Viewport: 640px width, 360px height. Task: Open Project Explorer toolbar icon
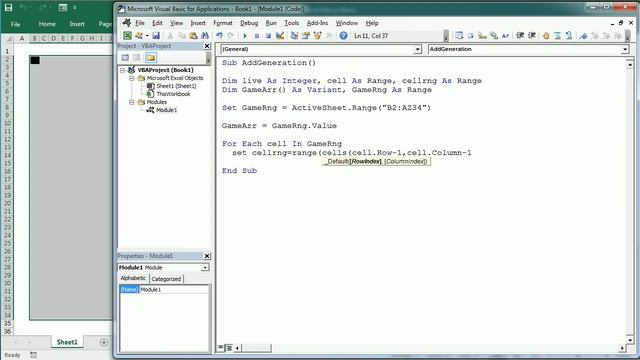click(x=294, y=36)
